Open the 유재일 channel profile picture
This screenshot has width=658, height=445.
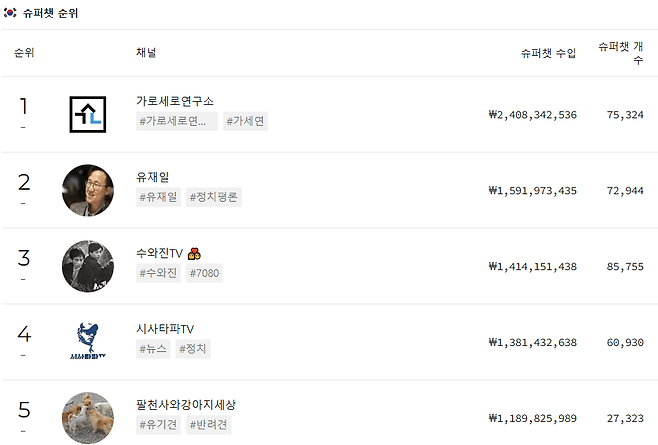click(87, 190)
